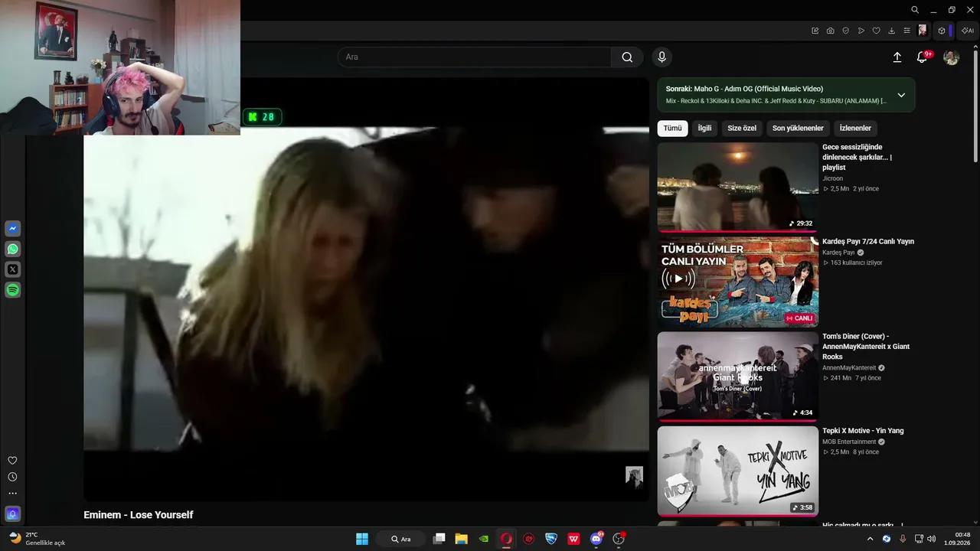Show hidden system tray icons
Image resolution: width=980 pixels, height=551 pixels.
pyautogui.click(x=870, y=539)
